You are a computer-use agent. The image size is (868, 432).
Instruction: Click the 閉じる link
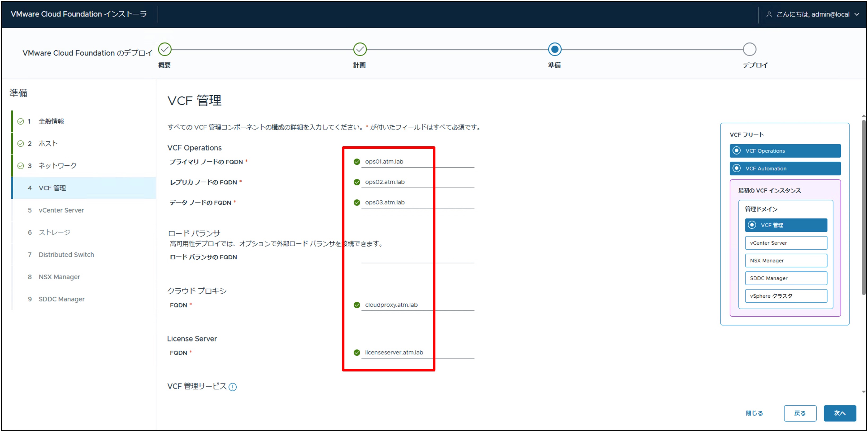[754, 413]
